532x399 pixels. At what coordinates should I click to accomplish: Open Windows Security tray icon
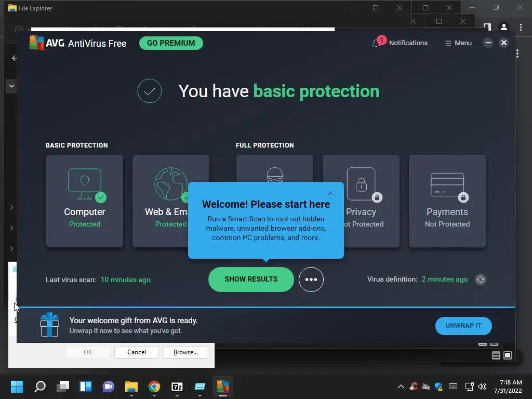tap(438, 387)
